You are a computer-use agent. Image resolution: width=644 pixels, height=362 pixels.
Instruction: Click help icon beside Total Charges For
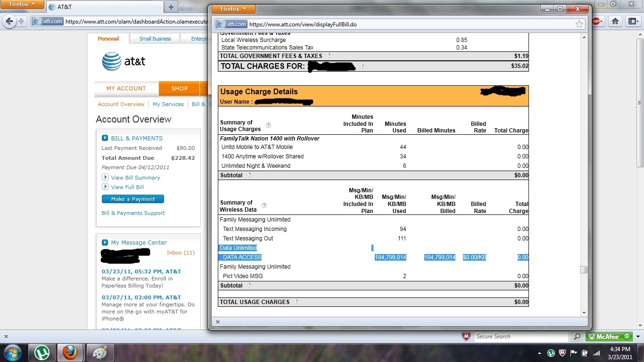pyautogui.click(x=363, y=66)
